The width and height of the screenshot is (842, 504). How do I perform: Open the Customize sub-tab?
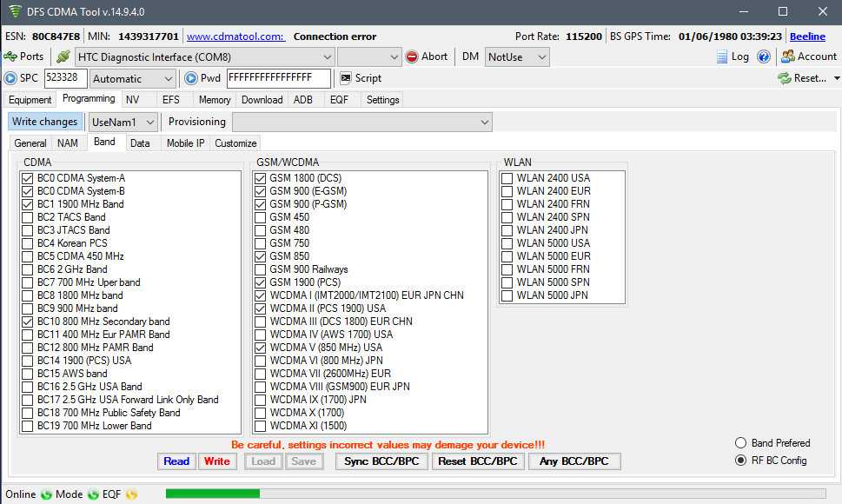click(x=235, y=143)
